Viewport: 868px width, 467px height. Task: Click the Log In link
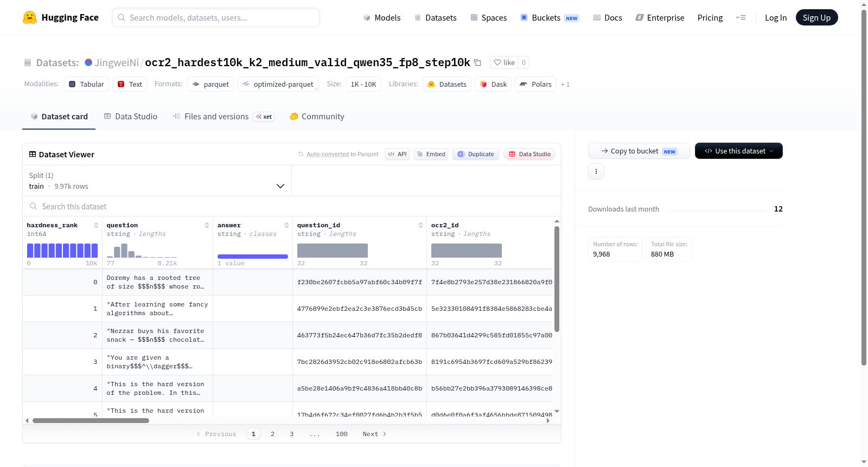776,18
